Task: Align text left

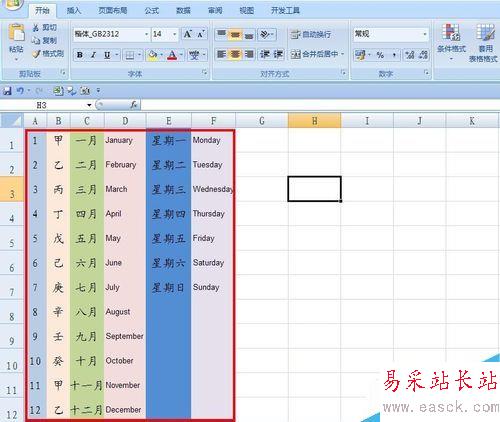Action: (221, 54)
